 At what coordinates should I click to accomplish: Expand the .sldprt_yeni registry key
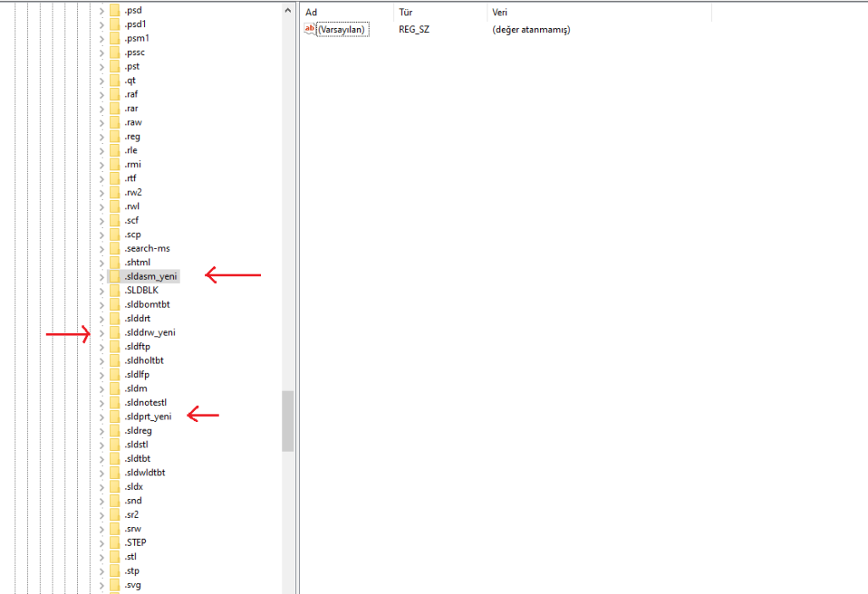pos(102,416)
